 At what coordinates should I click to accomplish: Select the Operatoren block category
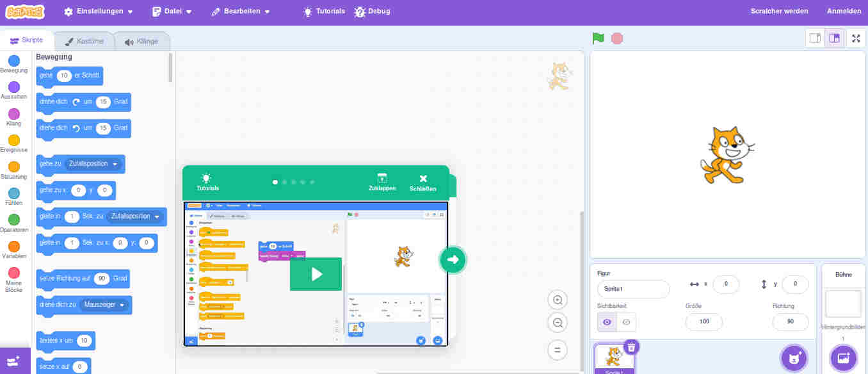tap(13, 224)
